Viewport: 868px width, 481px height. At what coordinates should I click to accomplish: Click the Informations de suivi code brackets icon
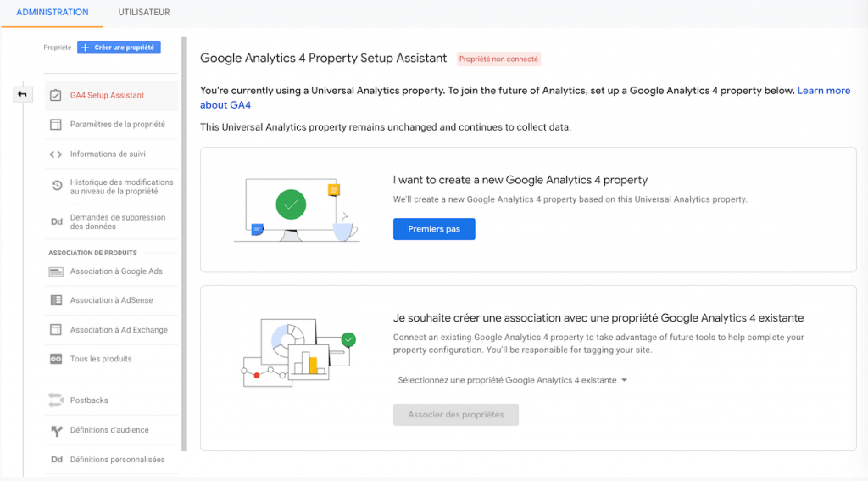(x=56, y=154)
